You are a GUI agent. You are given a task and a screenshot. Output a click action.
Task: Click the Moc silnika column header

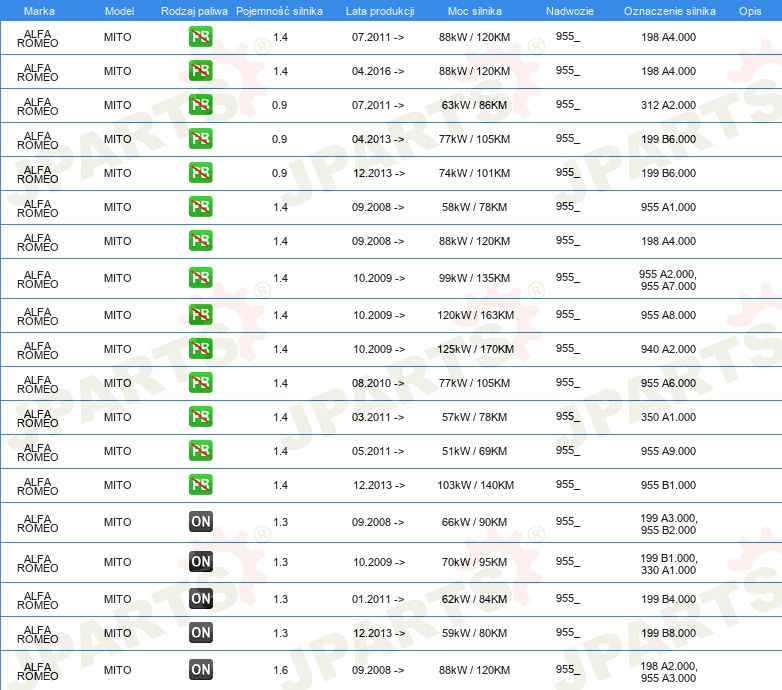pos(475,11)
